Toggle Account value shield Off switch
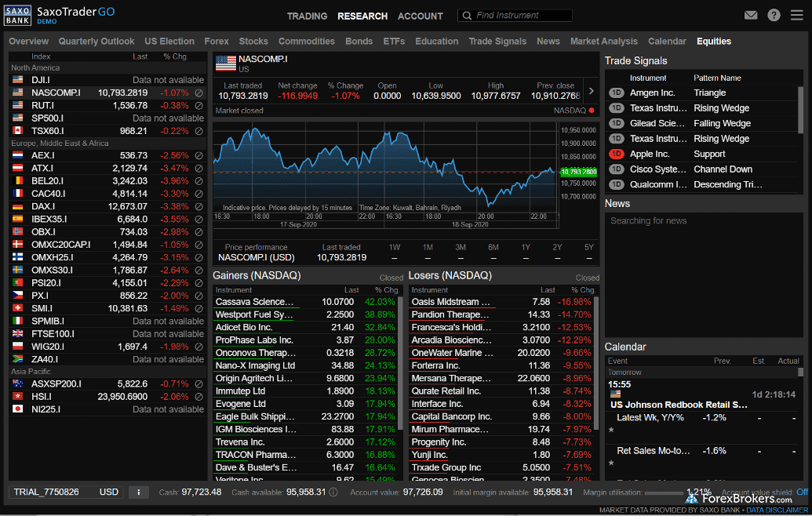812x516 pixels. pyautogui.click(x=802, y=492)
